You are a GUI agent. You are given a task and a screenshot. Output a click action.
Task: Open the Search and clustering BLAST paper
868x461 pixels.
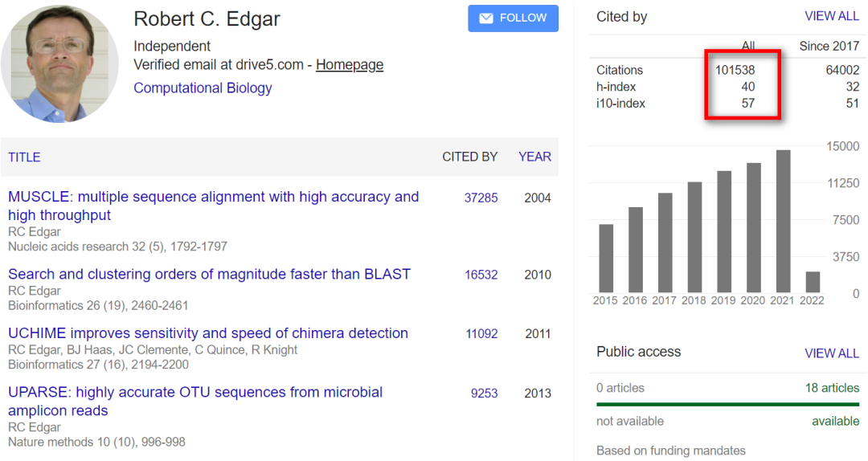(x=209, y=275)
